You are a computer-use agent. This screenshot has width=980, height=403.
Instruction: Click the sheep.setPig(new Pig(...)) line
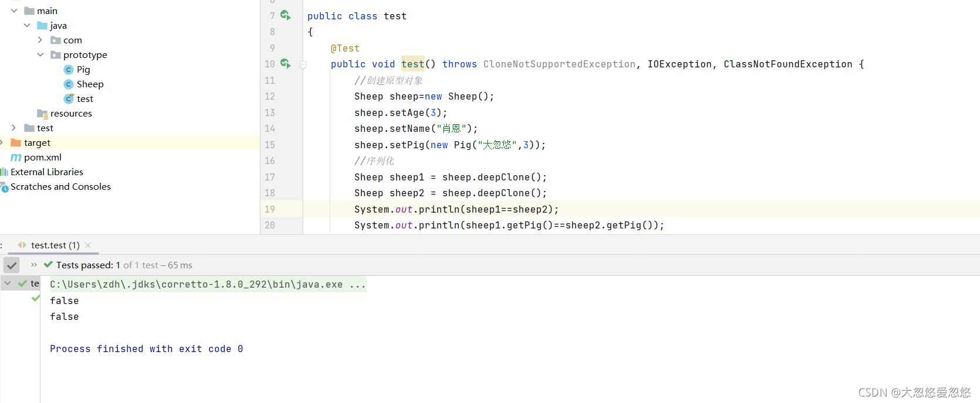tap(450, 145)
